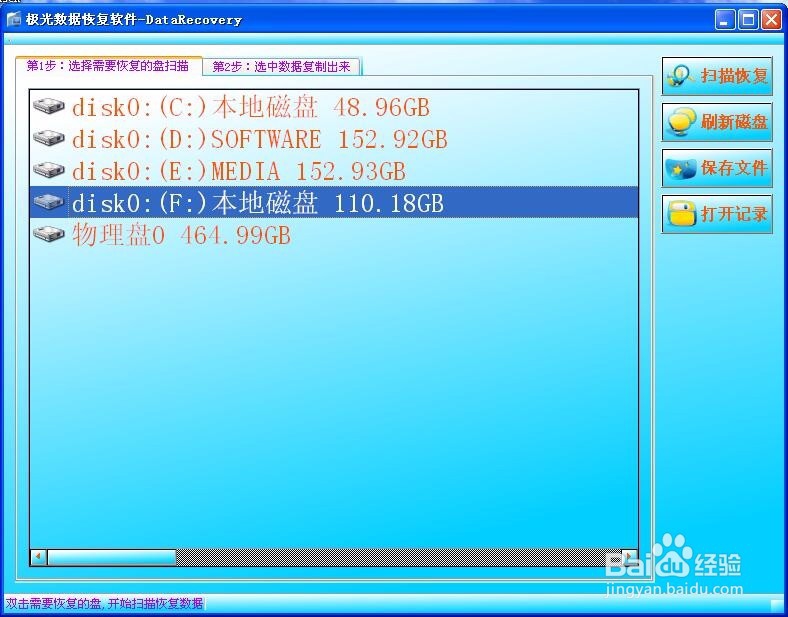Viewport: 788px width, 617px height.
Task: Maximize the DataRecovery window
Action: click(x=748, y=20)
